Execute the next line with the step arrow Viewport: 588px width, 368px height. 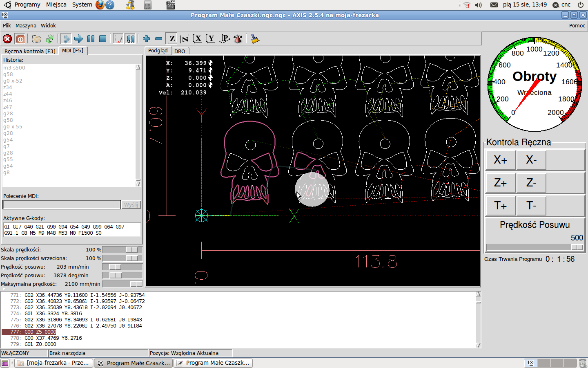click(x=78, y=39)
